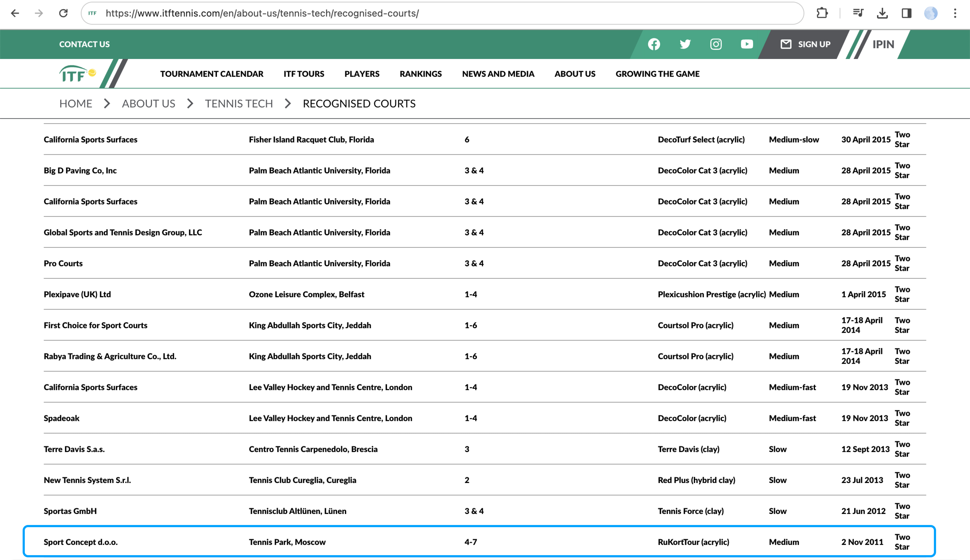Screen dimensions: 970x560
Task: Open the browser extensions puzzle icon
Action: [x=822, y=13]
